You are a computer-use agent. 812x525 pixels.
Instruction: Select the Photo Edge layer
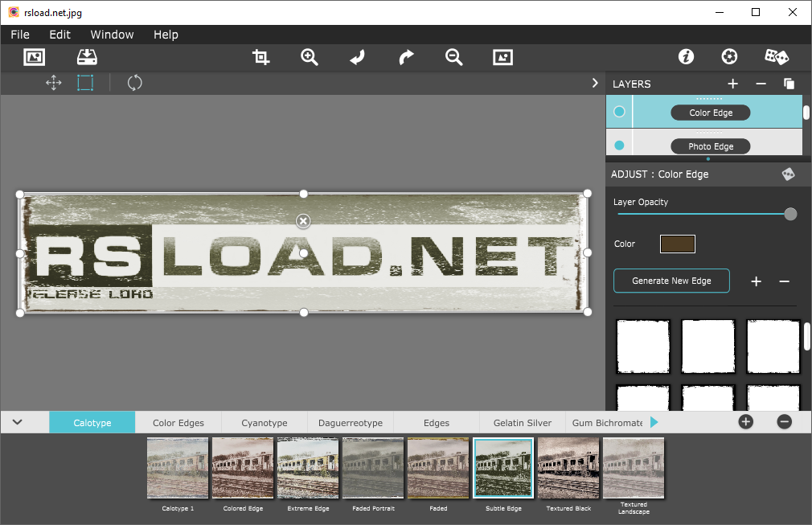click(711, 146)
